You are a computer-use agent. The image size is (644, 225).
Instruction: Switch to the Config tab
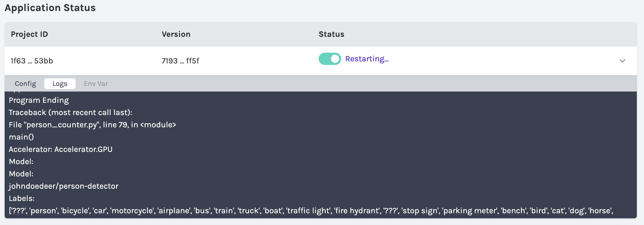pos(25,83)
